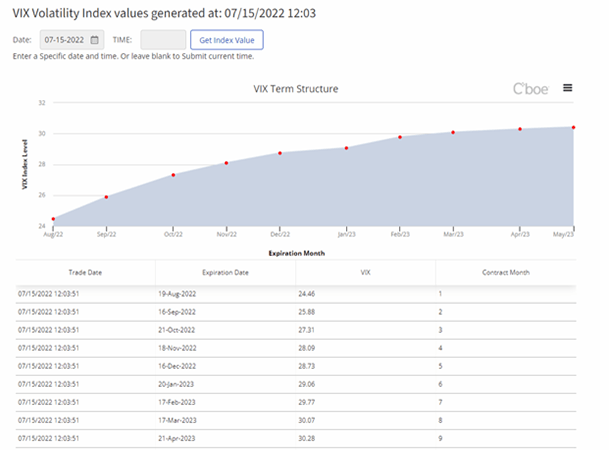Open the chart hamburger context menu
The image size is (613, 450).
[x=567, y=88]
